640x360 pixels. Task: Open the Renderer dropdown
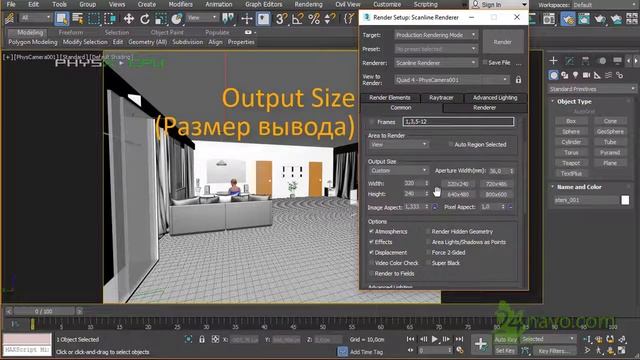[436, 63]
